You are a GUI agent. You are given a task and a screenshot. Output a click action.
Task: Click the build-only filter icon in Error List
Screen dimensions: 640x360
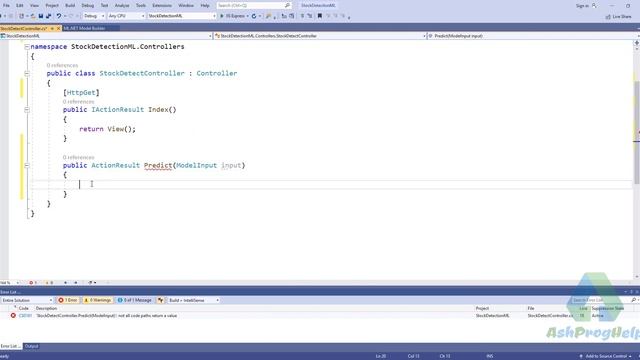coord(161,300)
